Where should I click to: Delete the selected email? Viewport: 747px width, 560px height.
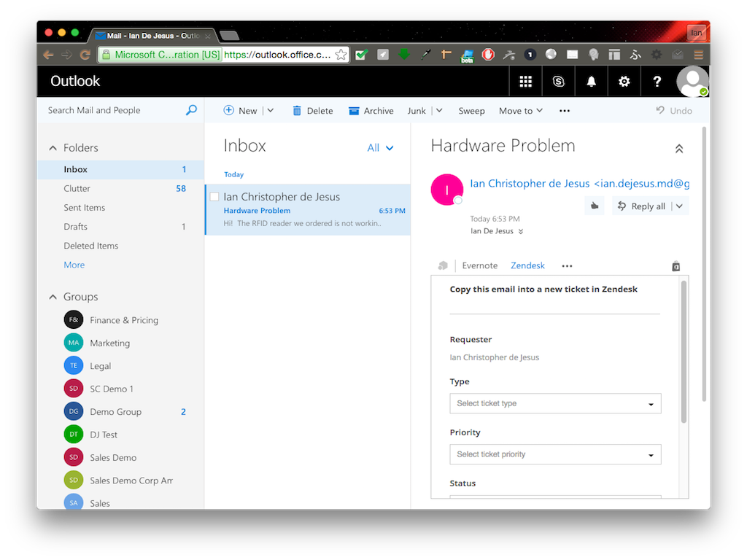[x=312, y=110]
